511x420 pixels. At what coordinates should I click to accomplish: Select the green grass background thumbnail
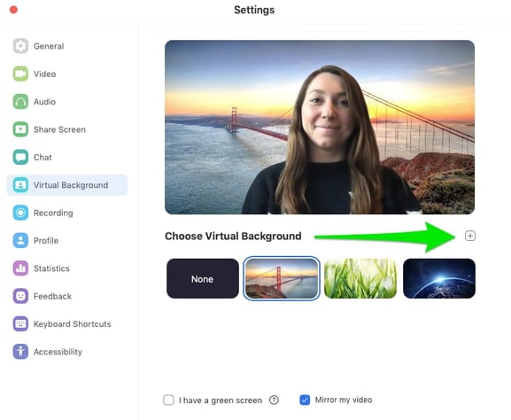click(360, 278)
